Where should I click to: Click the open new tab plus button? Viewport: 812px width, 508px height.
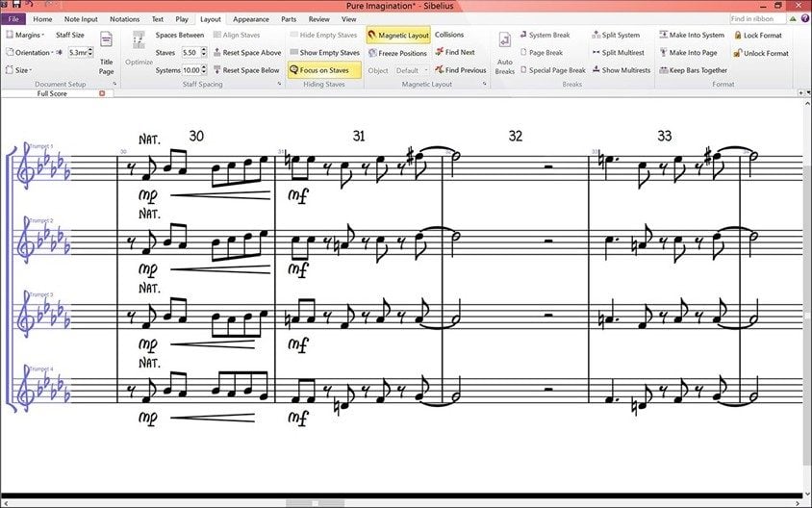click(800, 92)
